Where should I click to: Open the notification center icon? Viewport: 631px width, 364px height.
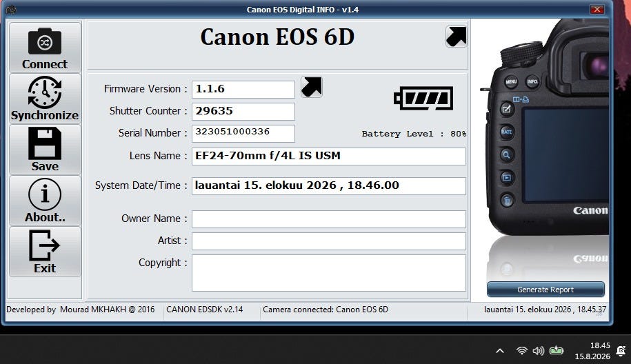[621, 351]
